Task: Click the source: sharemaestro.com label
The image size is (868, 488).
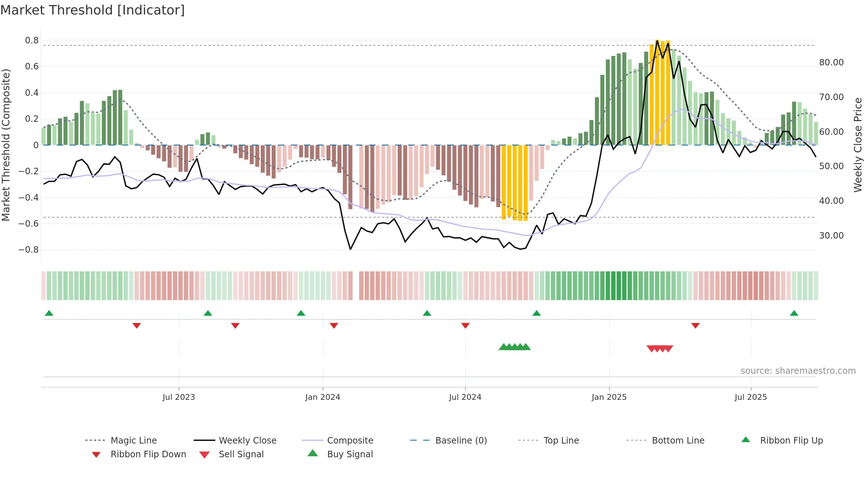Action: pos(798,371)
